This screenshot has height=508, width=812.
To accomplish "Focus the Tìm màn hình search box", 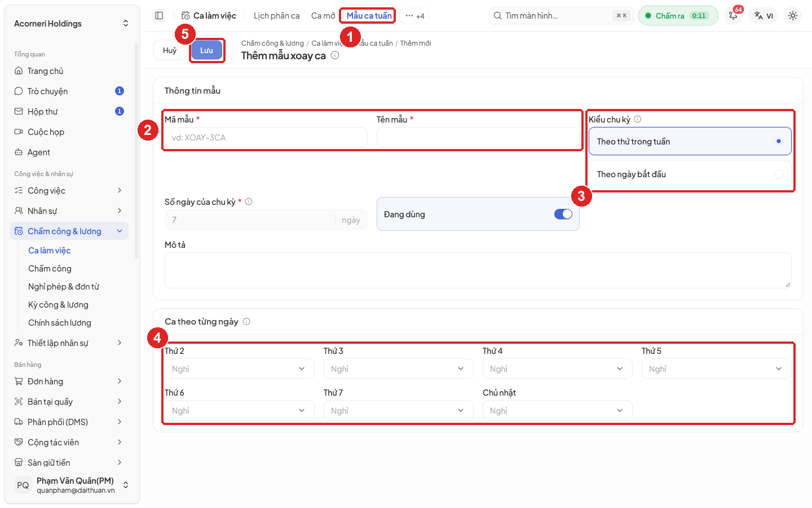I will click(562, 16).
